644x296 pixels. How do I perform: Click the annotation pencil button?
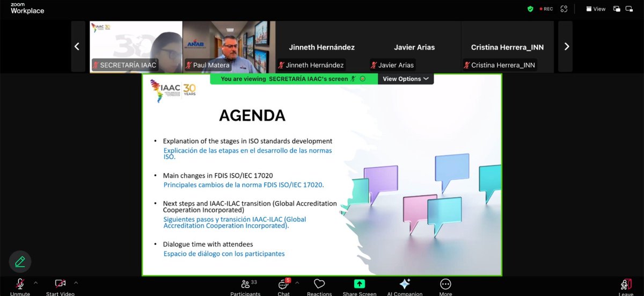[20, 262]
